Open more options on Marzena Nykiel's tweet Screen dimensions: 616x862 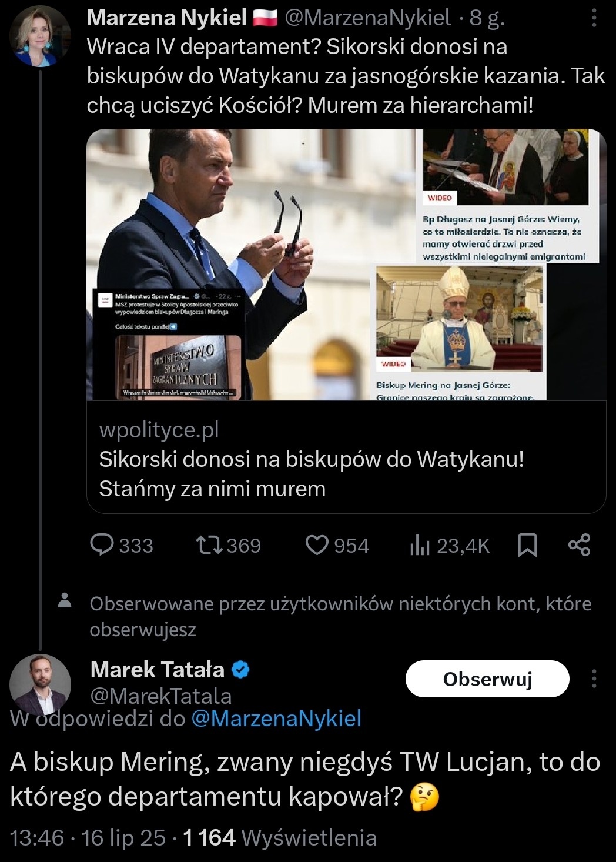594,19
